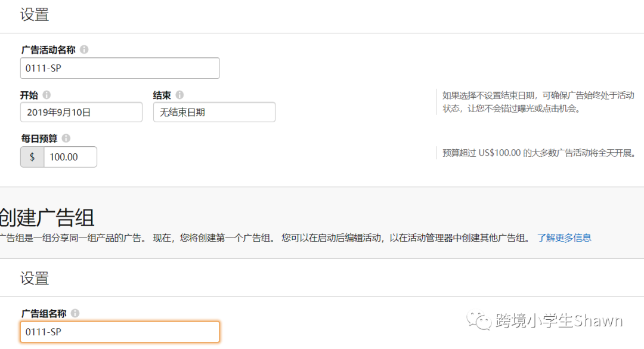This screenshot has height=349, width=644.
Task: Select the ad group name field under 广告组名称
Action: point(120,332)
